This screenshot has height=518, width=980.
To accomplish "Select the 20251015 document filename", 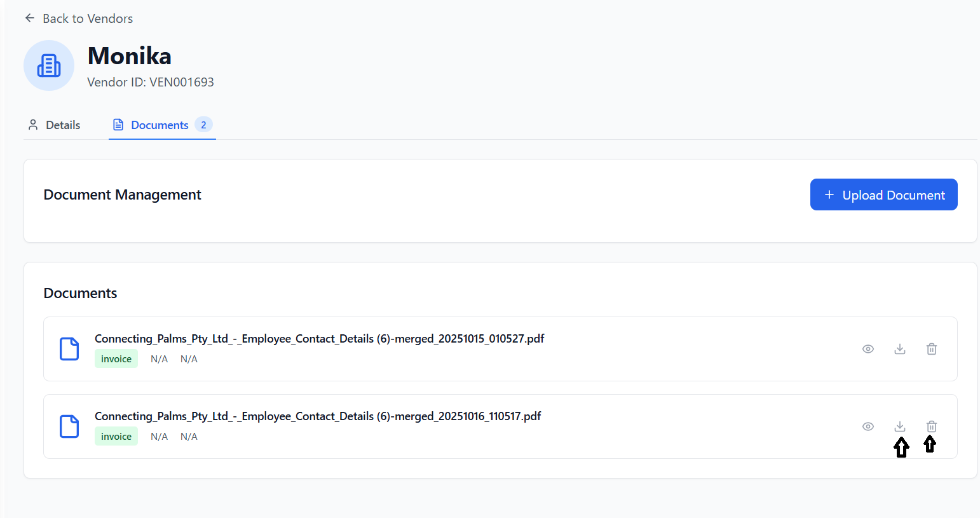I will tap(319, 338).
